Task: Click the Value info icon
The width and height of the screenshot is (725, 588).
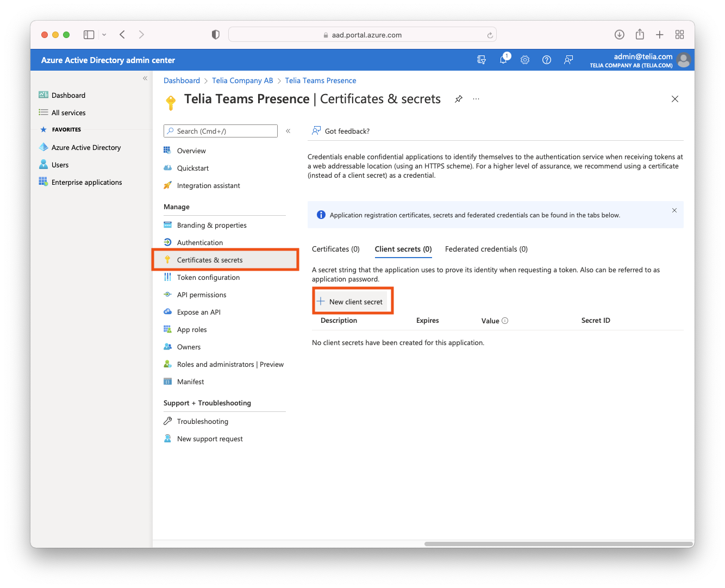Action: tap(505, 321)
